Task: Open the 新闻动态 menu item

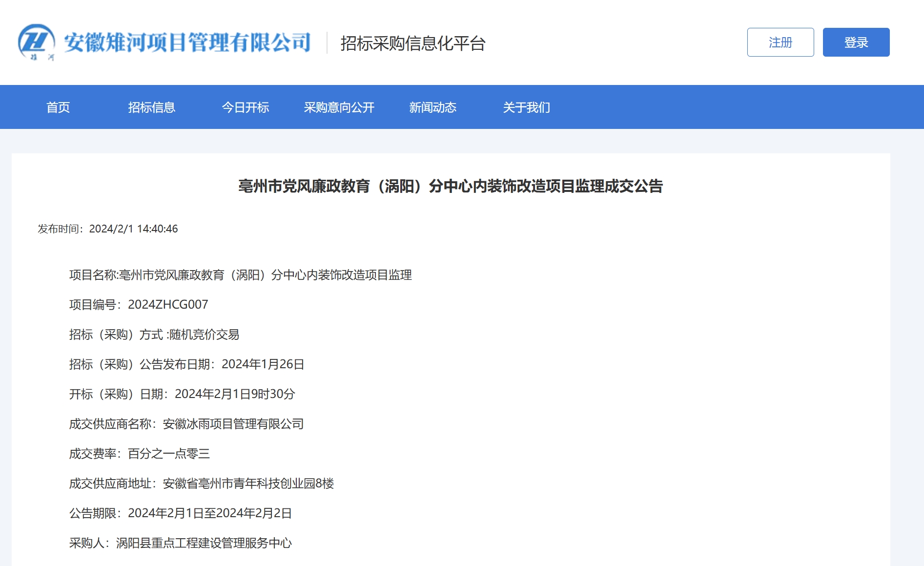Action: [433, 107]
